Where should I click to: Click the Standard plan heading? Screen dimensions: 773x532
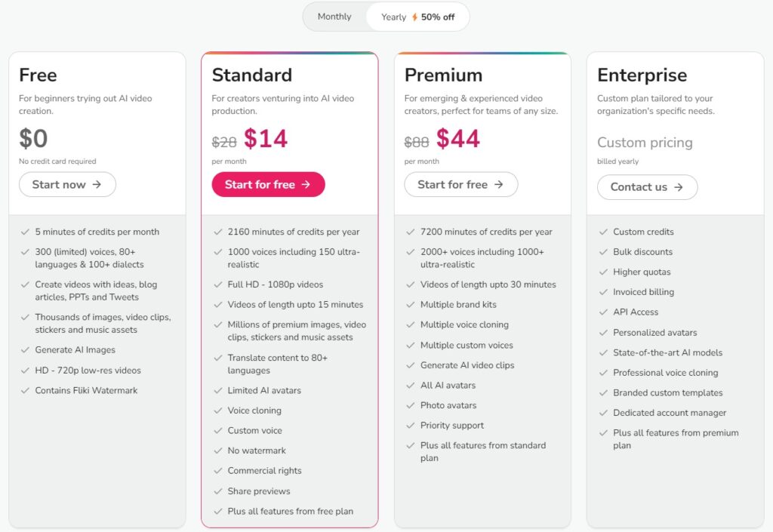(252, 75)
